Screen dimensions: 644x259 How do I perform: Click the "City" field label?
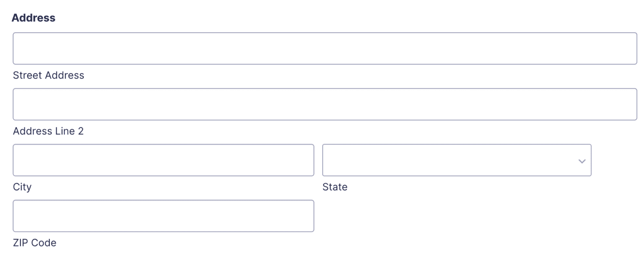point(22,187)
